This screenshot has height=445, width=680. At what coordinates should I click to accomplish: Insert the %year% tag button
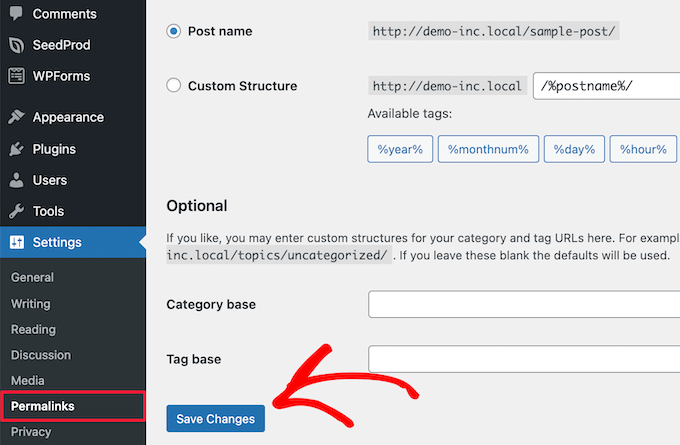pyautogui.click(x=400, y=150)
